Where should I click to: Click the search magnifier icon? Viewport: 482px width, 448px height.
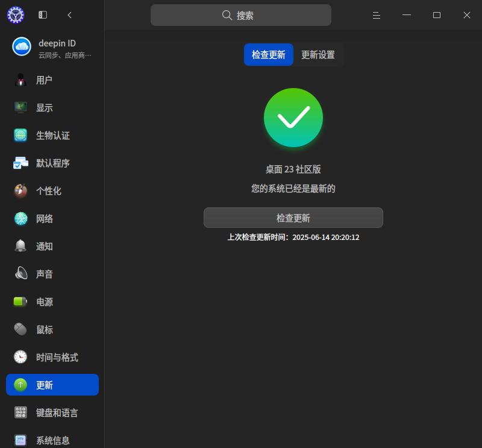coord(227,15)
